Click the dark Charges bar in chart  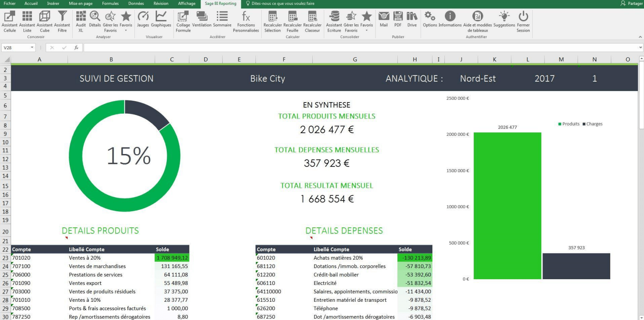pyautogui.click(x=576, y=266)
